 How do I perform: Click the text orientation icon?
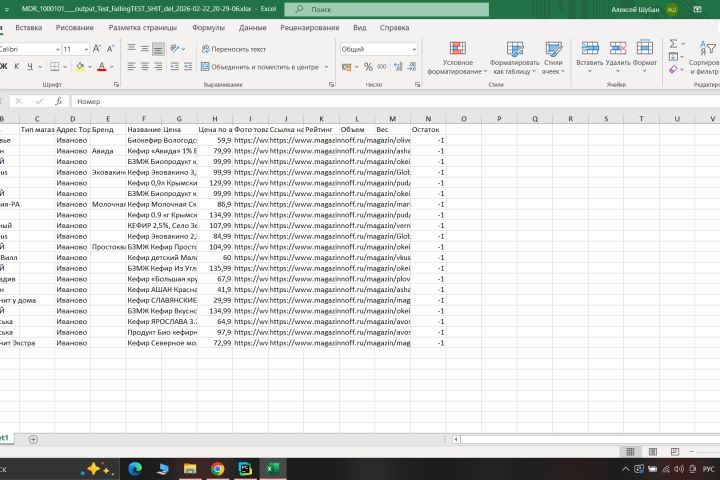(174, 48)
